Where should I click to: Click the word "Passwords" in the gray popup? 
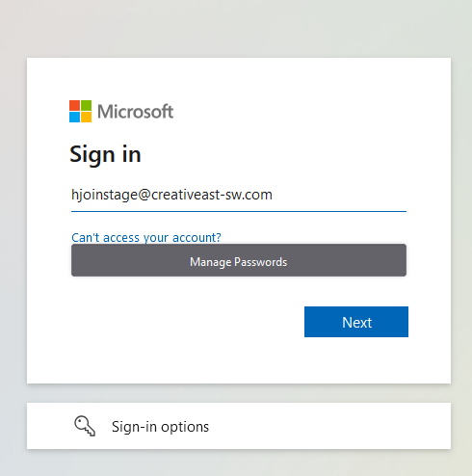(x=261, y=262)
